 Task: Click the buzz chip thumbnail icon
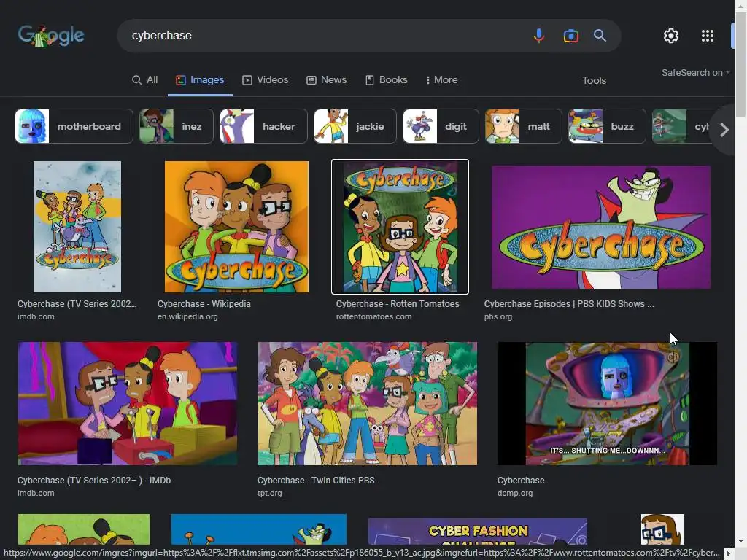click(586, 126)
